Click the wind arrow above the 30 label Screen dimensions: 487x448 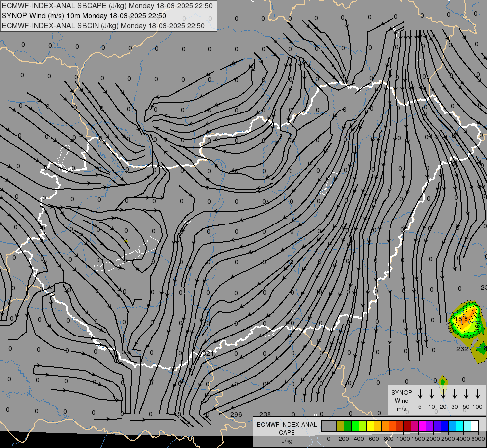(454, 394)
